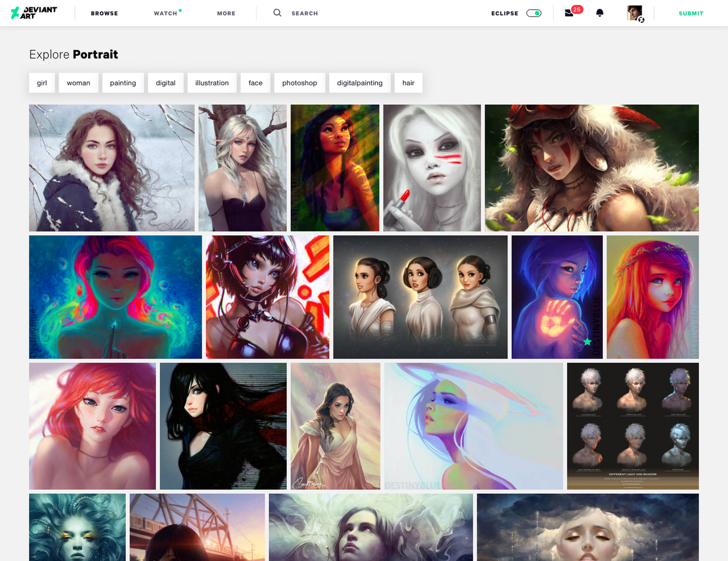Select the digital tag
The image size is (728, 561).
tap(166, 82)
